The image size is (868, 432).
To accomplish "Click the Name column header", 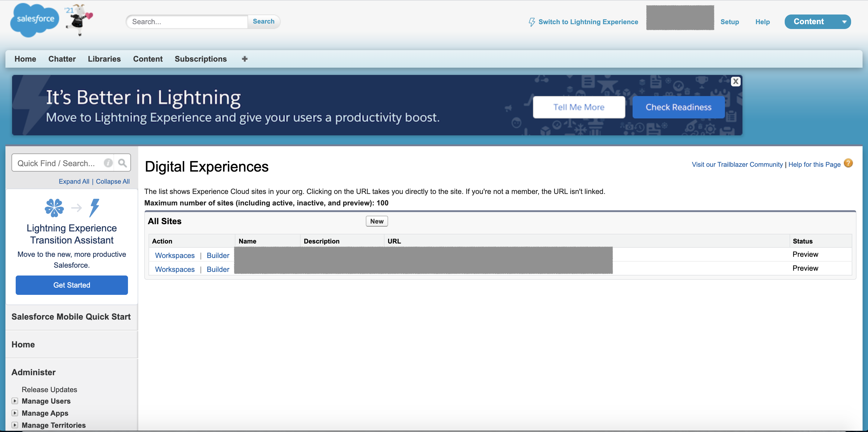I will coord(247,241).
